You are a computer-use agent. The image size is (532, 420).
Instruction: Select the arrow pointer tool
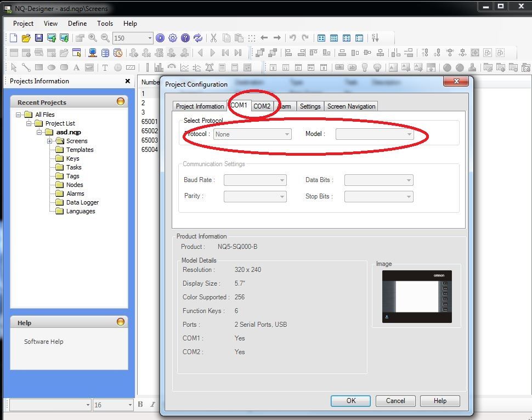[x=14, y=67]
